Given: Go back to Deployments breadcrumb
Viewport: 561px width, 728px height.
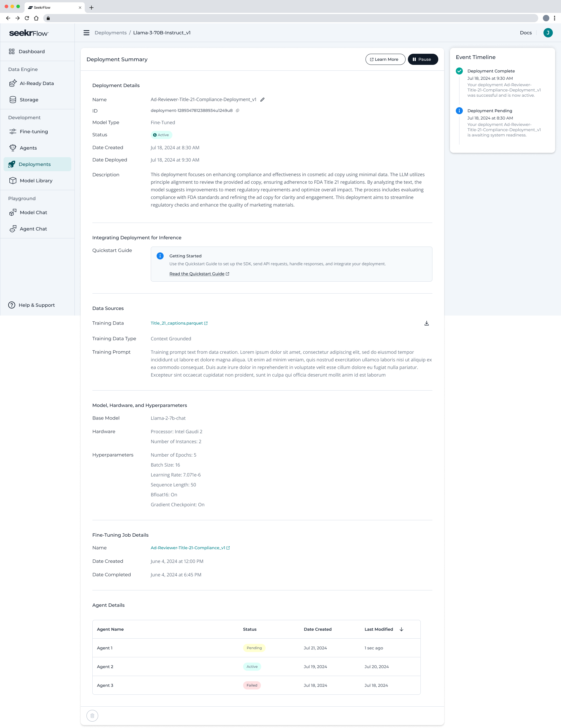Looking at the screenshot, I should click(111, 33).
